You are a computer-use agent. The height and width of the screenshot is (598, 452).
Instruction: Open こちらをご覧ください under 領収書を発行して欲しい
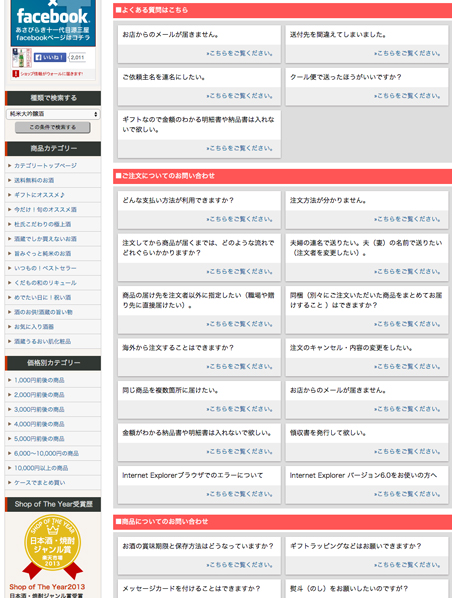(407, 452)
